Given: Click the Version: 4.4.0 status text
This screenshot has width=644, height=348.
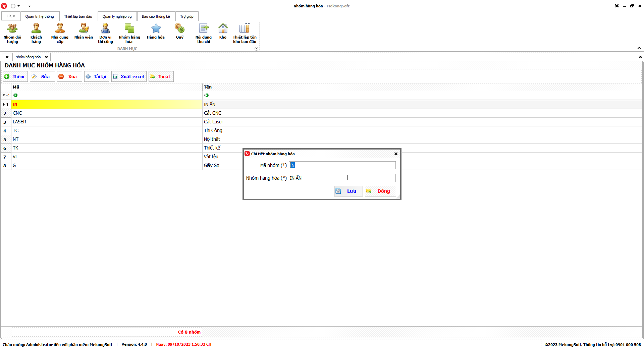Looking at the screenshot, I should (x=134, y=345).
